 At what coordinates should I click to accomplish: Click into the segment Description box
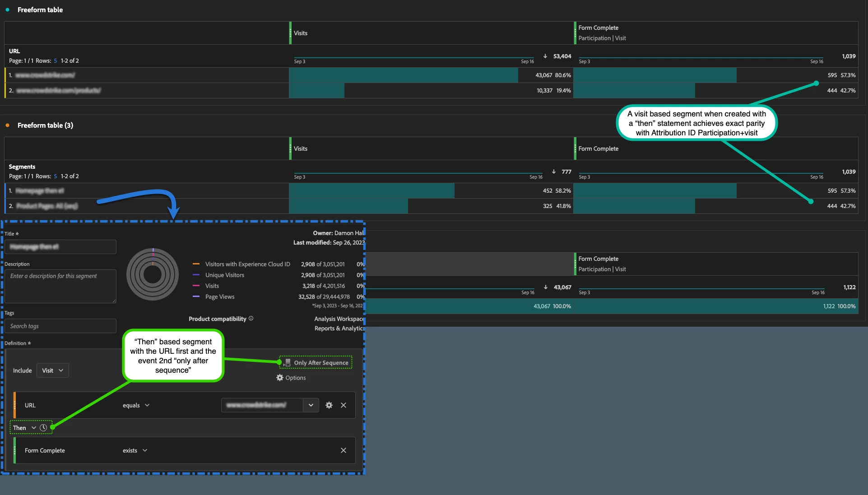click(x=60, y=286)
